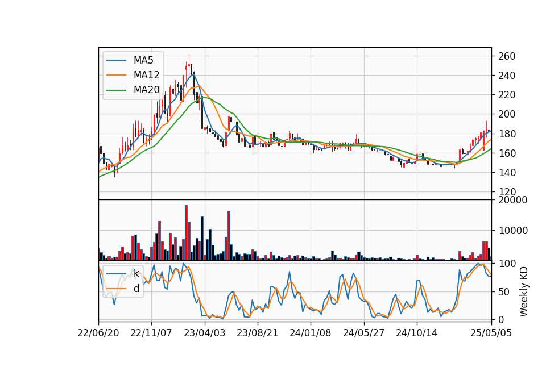Click the Weekly KD axis title
The height and width of the screenshot is (392, 546).
(524, 291)
